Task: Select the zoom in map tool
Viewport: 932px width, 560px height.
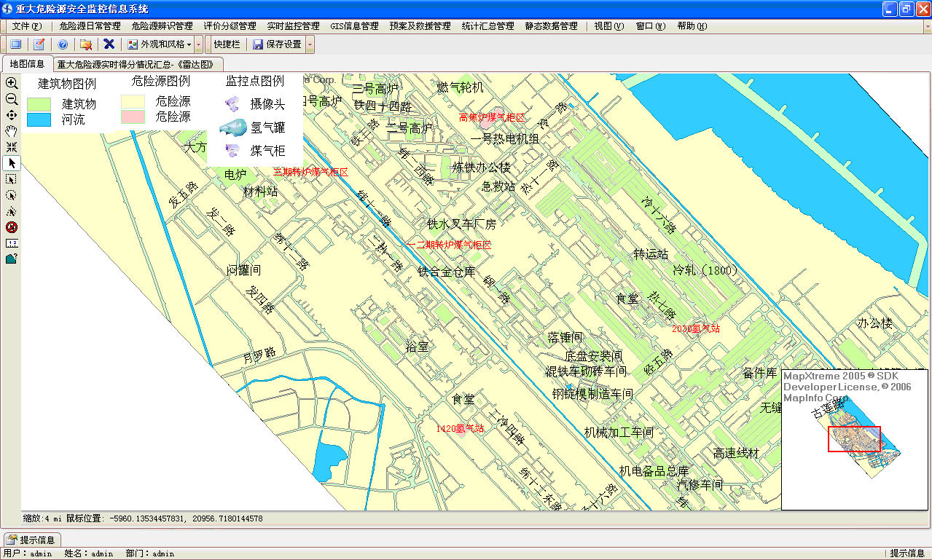Action: point(12,84)
